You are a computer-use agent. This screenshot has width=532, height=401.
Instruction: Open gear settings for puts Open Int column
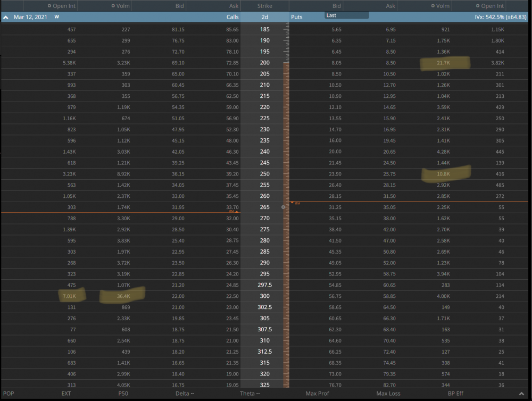pos(477,6)
